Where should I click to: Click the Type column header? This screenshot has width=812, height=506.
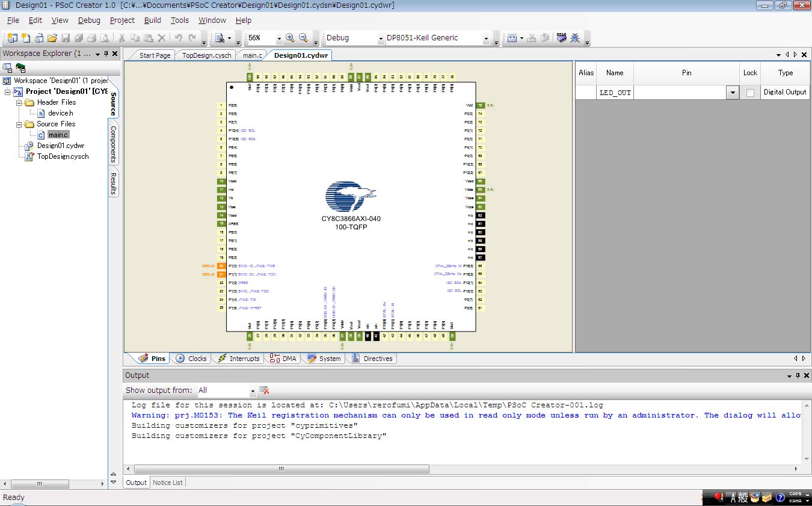click(785, 73)
